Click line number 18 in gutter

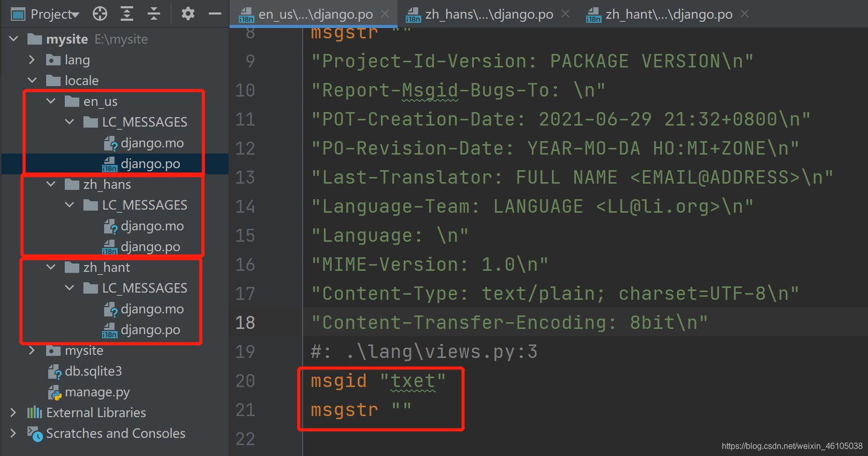pos(245,322)
